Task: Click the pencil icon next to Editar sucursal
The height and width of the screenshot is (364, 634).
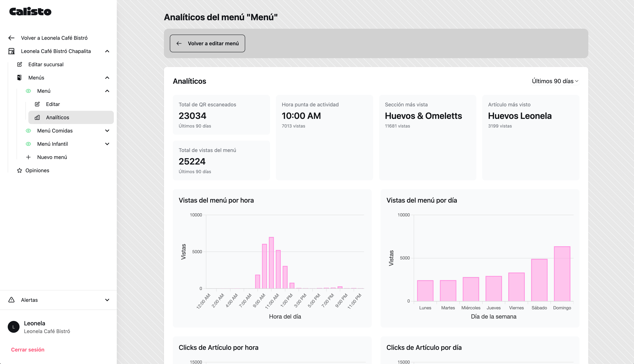Action: click(20, 64)
